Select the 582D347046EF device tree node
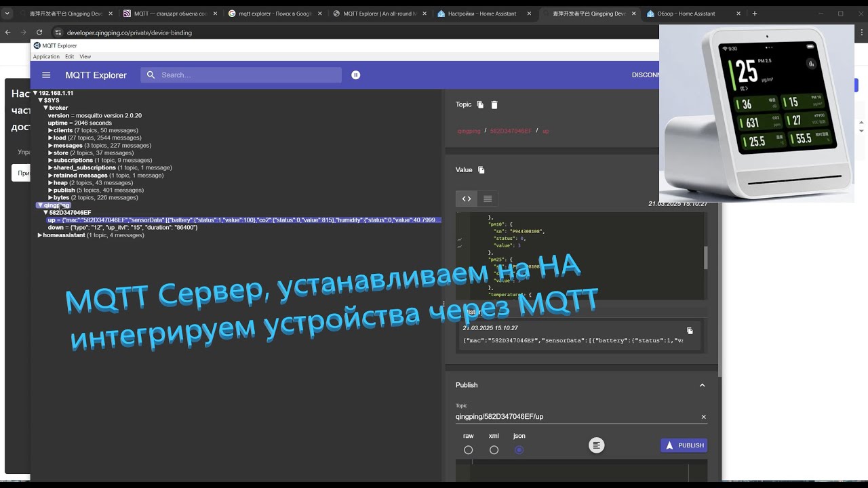Screen dimensions: 868x488 click(70, 213)
